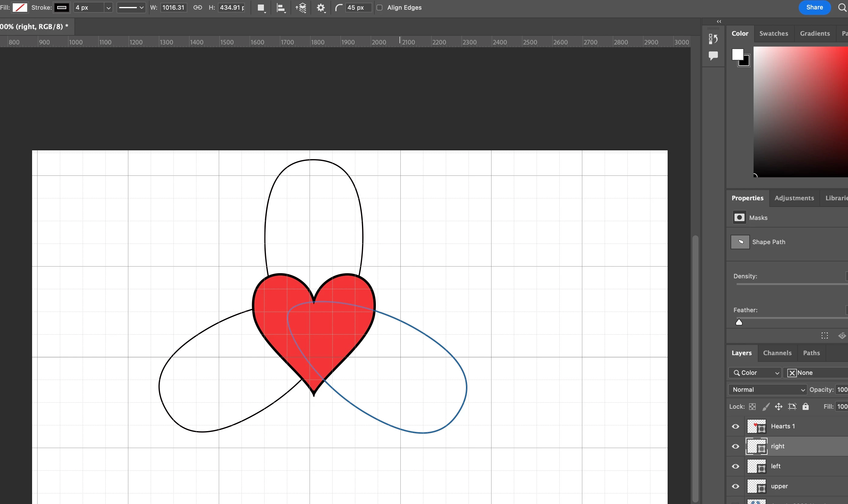Click the link width and height icon

pyautogui.click(x=197, y=8)
